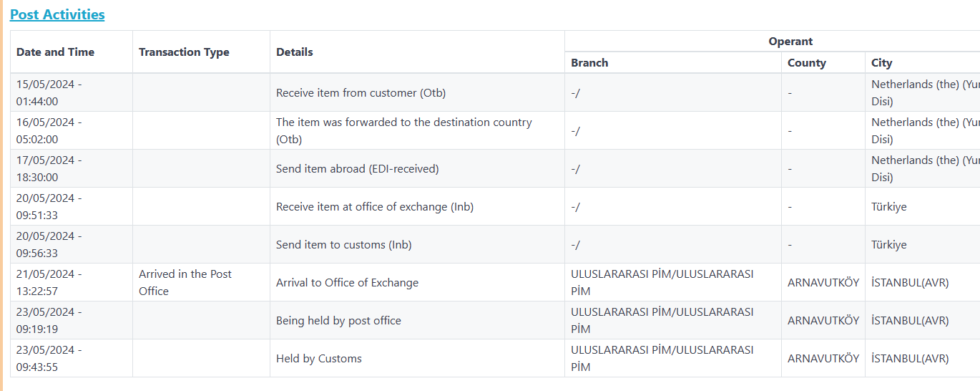Click the Branch column header
This screenshot has width=980, height=391.
[x=589, y=63]
